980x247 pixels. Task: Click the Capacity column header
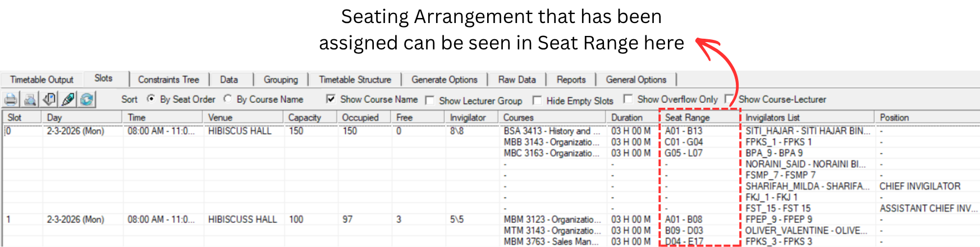coord(310,117)
